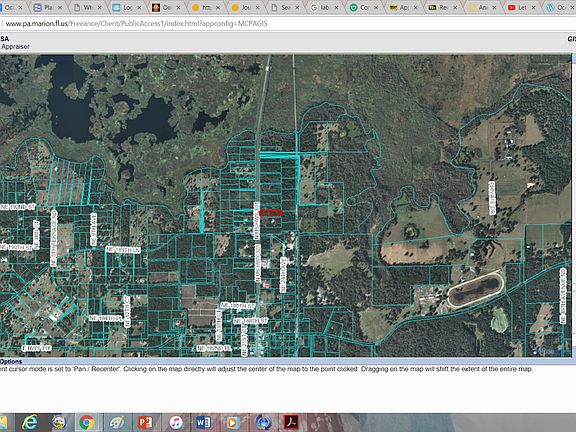Open PowerPoint from the taskbar
The height and width of the screenshot is (432, 576).
[145, 422]
